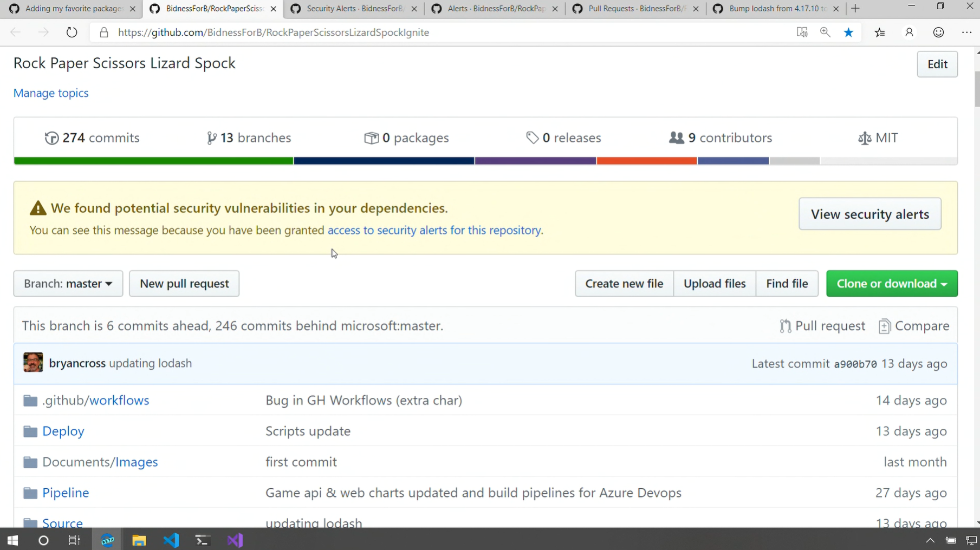
Task: Click the green segment of language bar
Action: tap(153, 161)
